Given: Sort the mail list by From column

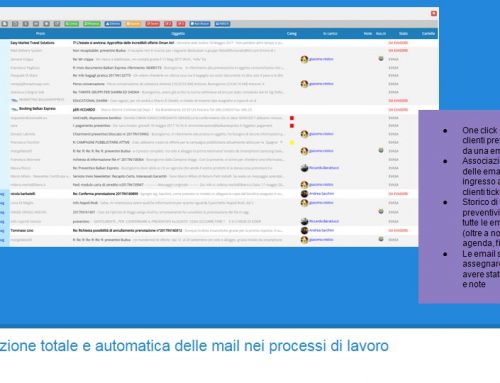Looking at the screenshot, I should click(x=40, y=34).
